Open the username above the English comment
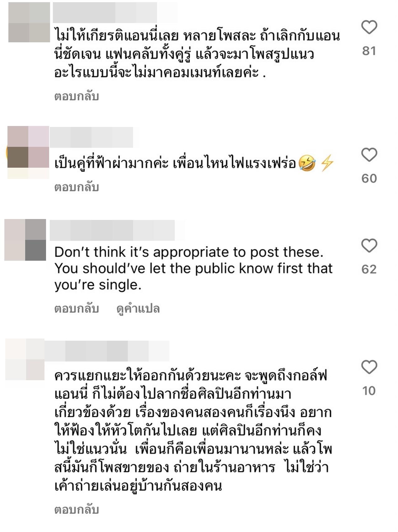 [x=112, y=230]
